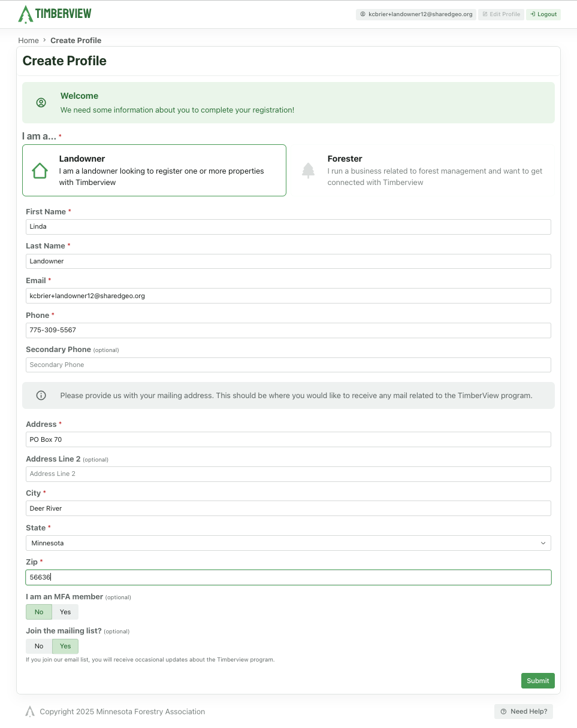The width and height of the screenshot is (577, 728).
Task: Open Edit Profile in the header
Action: pyautogui.click(x=501, y=14)
